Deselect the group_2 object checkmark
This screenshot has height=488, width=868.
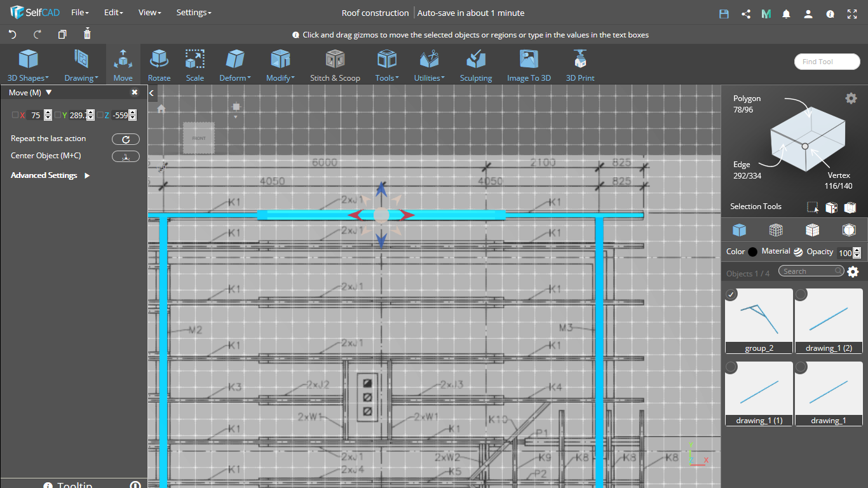(731, 294)
